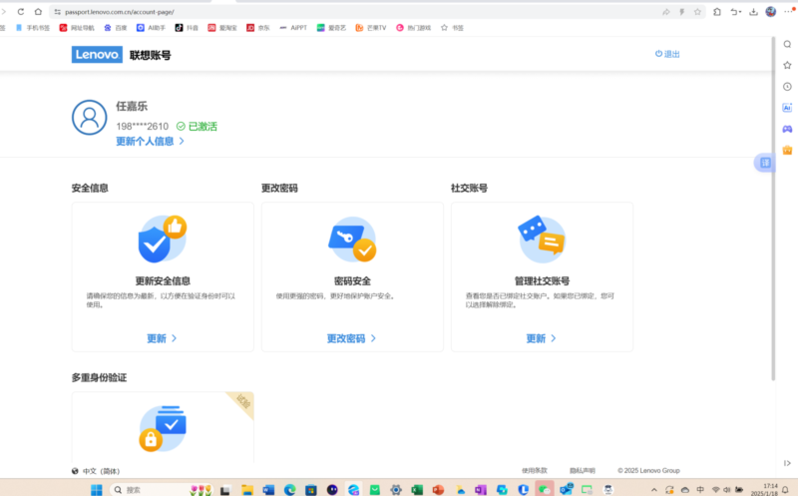
Task: Open 隐私声明 footer link
Action: coord(582,471)
